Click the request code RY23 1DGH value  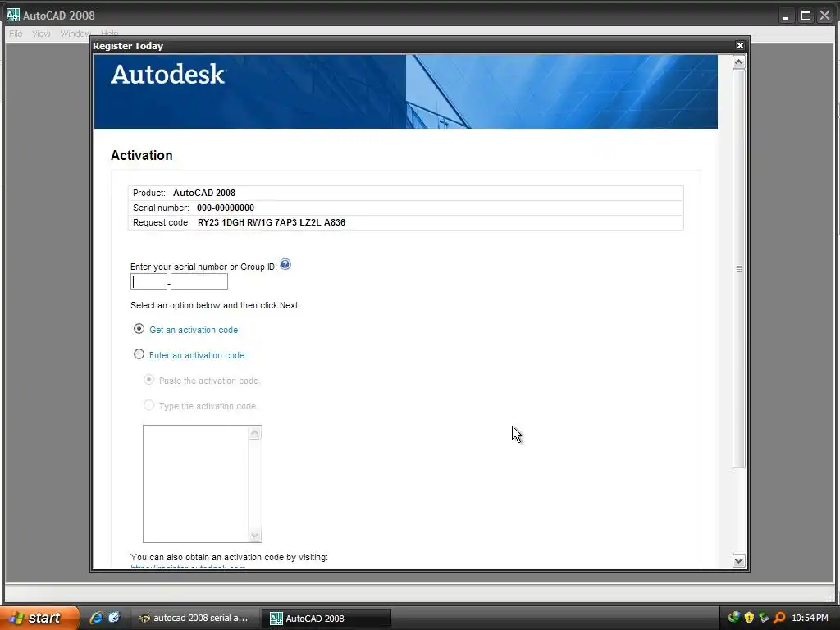[271, 222]
